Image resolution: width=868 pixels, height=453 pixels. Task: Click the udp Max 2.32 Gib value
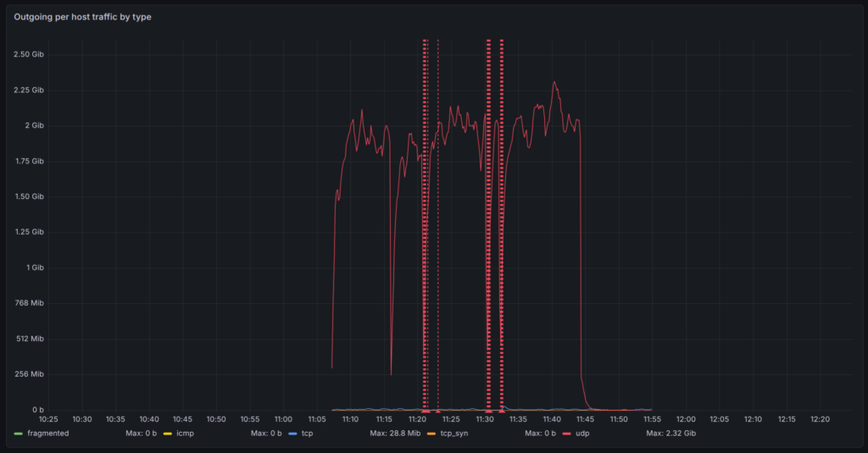point(670,434)
